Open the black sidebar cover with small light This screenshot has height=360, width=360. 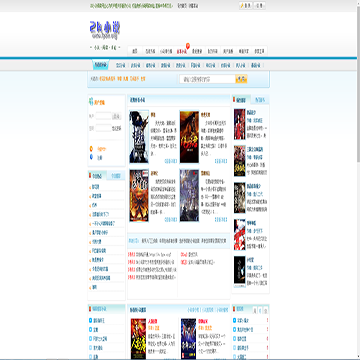pyautogui.click(x=239, y=272)
